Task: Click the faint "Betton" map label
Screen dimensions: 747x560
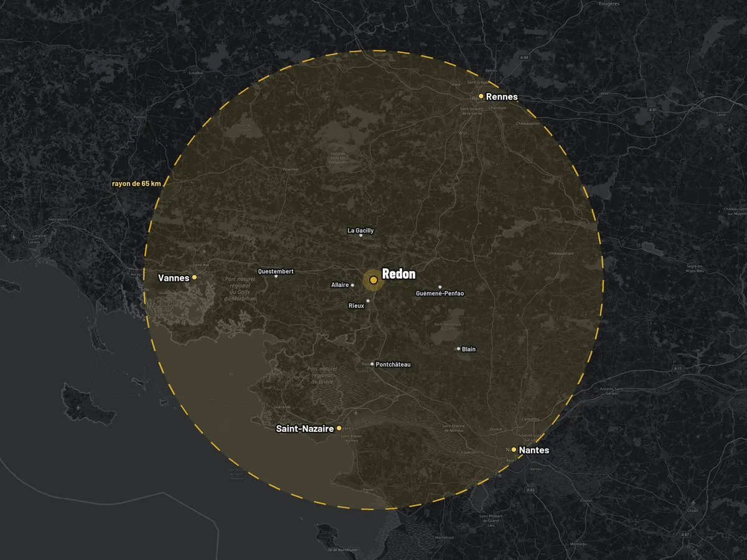Action: (x=491, y=71)
